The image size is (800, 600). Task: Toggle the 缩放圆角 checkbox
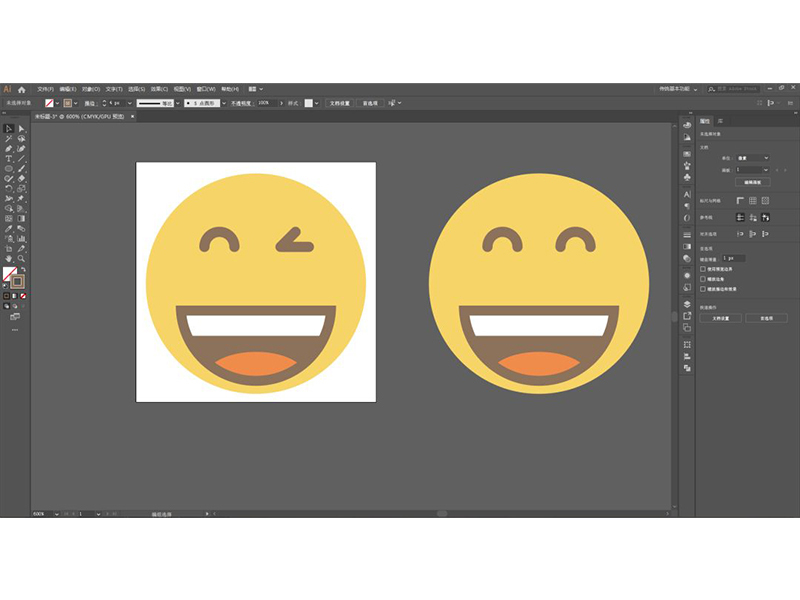click(x=703, y=278)
